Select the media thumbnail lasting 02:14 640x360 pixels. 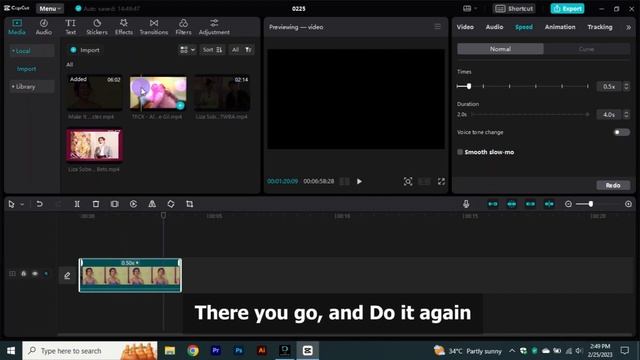tap(222, 93)
